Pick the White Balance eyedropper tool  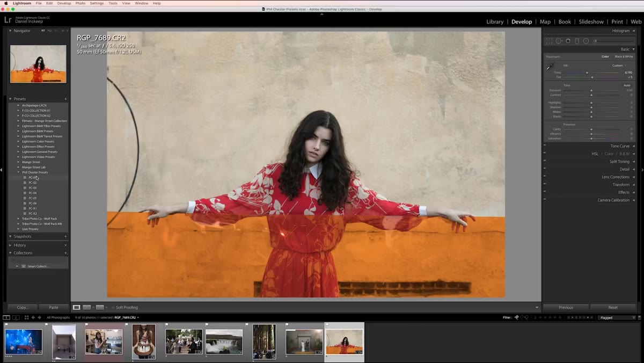[550, 67]
